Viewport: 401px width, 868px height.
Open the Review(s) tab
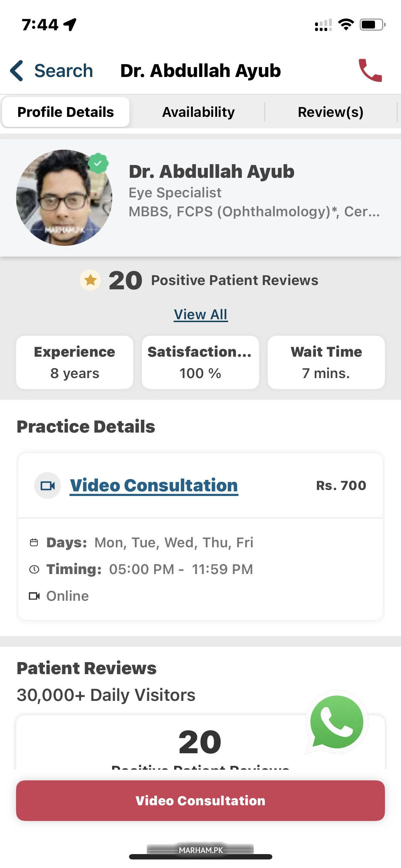[330, 112]
